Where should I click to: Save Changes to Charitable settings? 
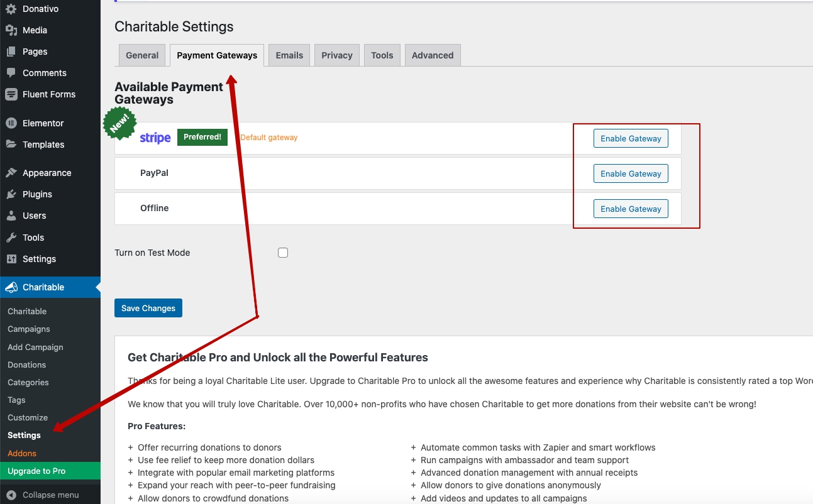point(148,308)
